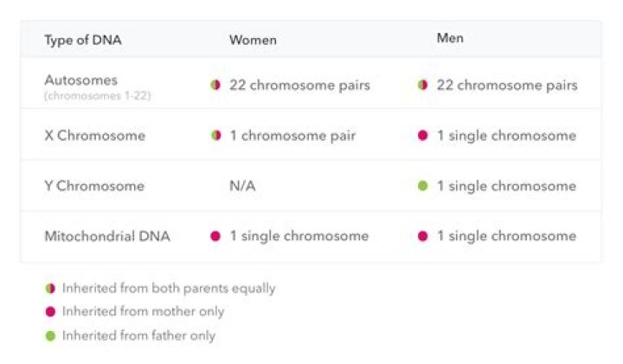This screenshot has width=623, height=364.
Task: Click "Inherited from both parents equally" legend text
Action: coord(169,289)
